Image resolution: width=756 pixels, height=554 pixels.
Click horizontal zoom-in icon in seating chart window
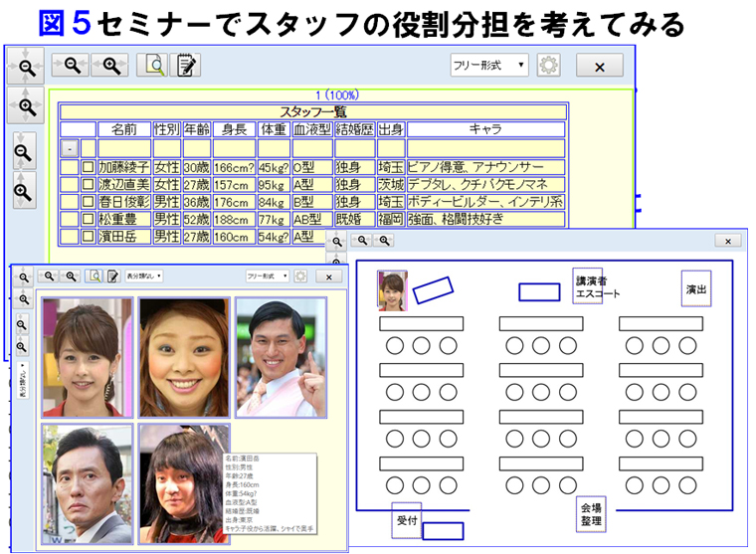pos(384,240)
